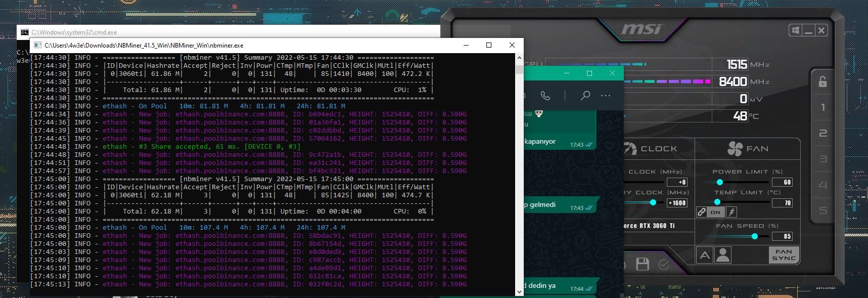The height and width of the screenshot is (298, 868).
Task: Select profile slot 4 in Afterburner
Action: pyautogui.click(x=823, y=185)
